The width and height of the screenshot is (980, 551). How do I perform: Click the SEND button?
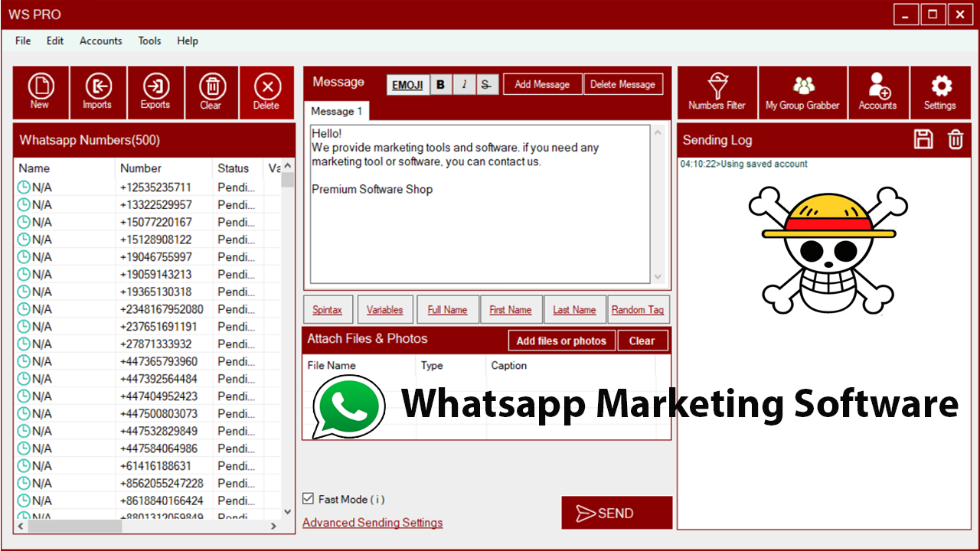point(616,513)
